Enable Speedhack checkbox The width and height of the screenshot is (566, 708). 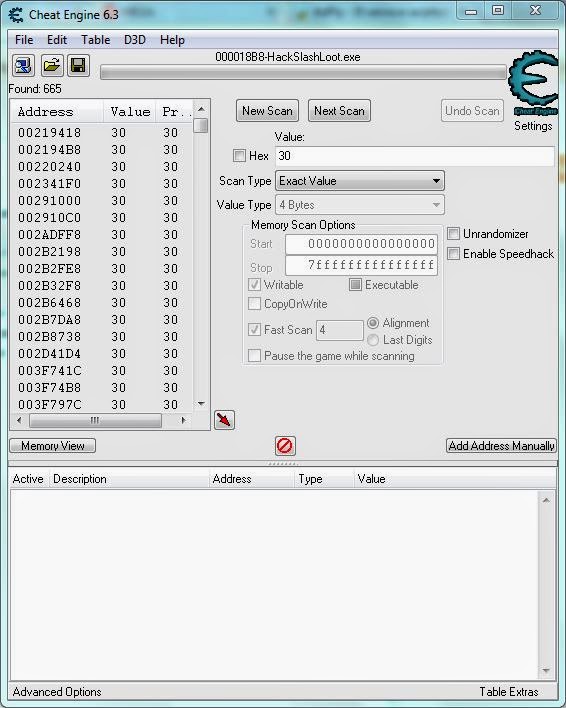point(453,253)
